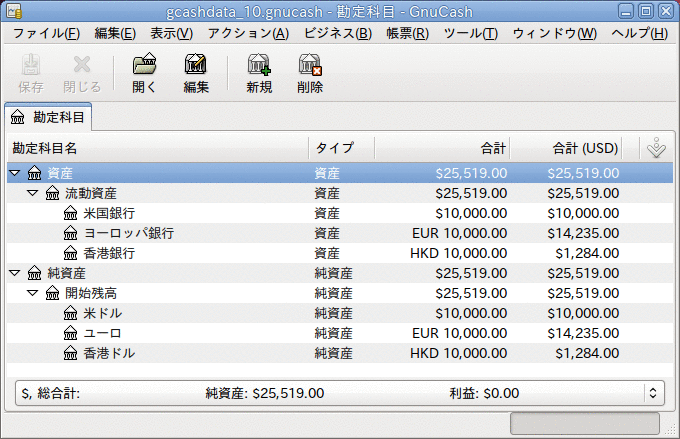Open the 帳票(R) menu

click(x=408, y=33)
